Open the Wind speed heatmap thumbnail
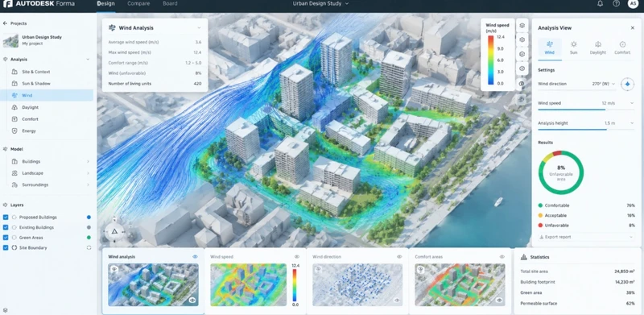The width and height of the screenshot is (644, 315). [x=248, y=285]
